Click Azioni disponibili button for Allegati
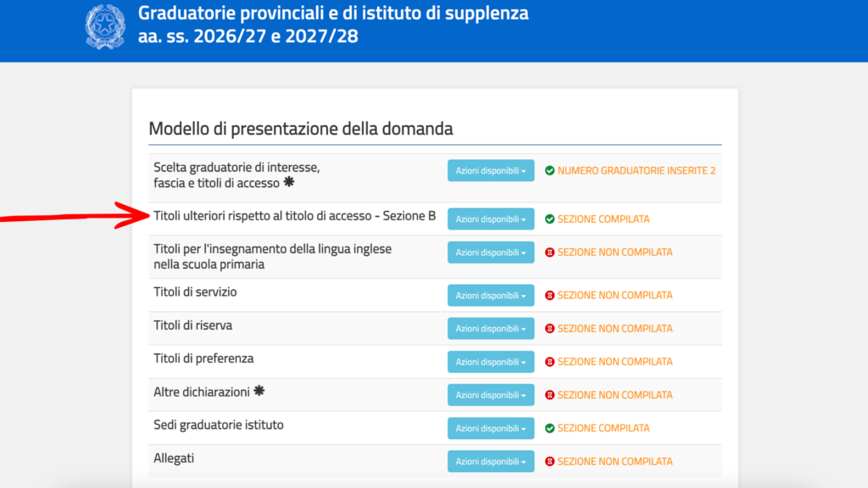 (x=491, y=462)
